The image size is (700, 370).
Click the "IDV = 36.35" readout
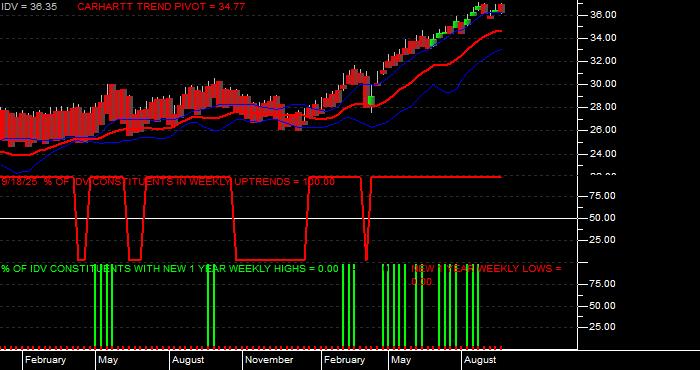(29, 7)
